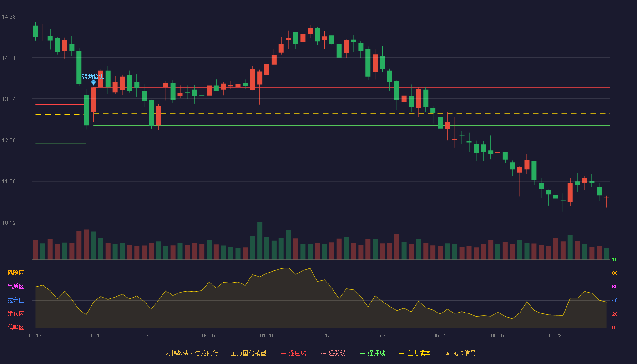Viewport: 637px width, 364px height.
Task: Click the 龙吟信号 triangle legend icon
Action: 447,353
